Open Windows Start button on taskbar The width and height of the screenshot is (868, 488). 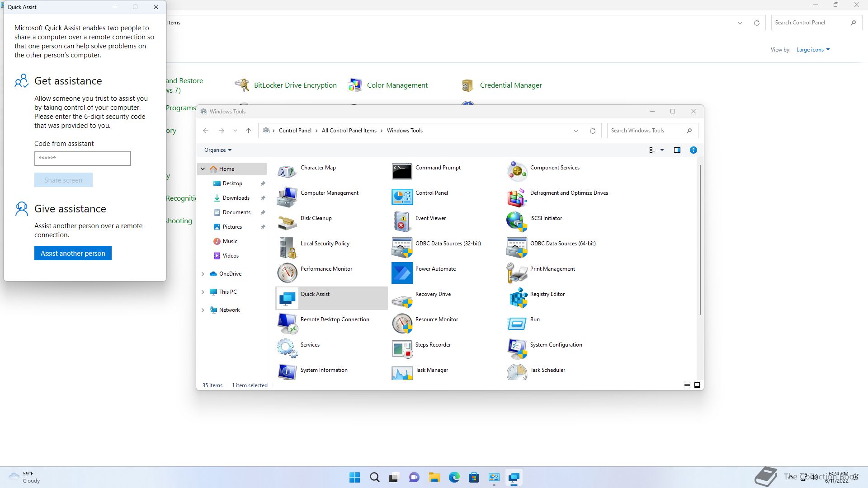coord(355,477)
